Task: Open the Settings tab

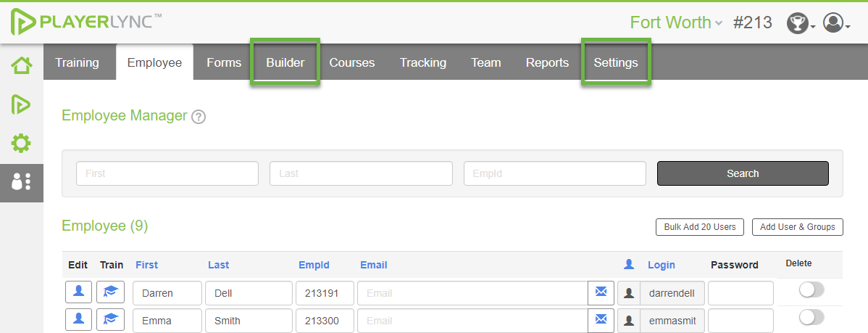Action: pos(616,62)
